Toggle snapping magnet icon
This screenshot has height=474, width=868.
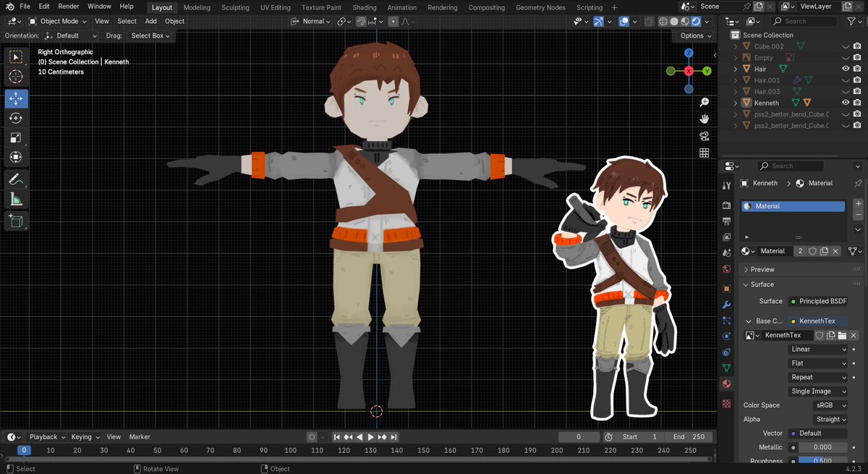pos(361,22)
